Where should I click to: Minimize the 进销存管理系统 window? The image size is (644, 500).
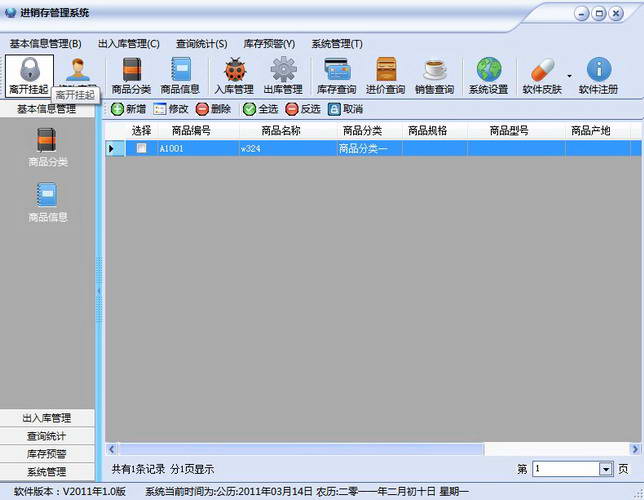click(582, 14)
